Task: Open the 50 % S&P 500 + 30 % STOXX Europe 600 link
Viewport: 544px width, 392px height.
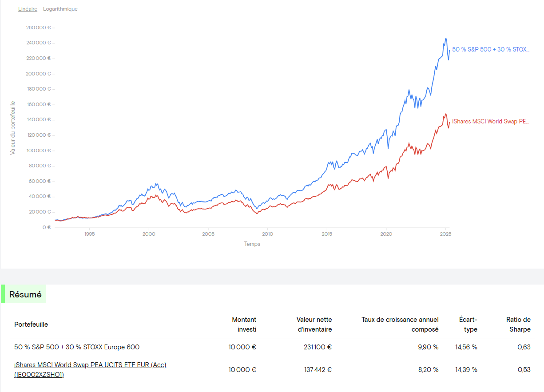Action: 77,347
